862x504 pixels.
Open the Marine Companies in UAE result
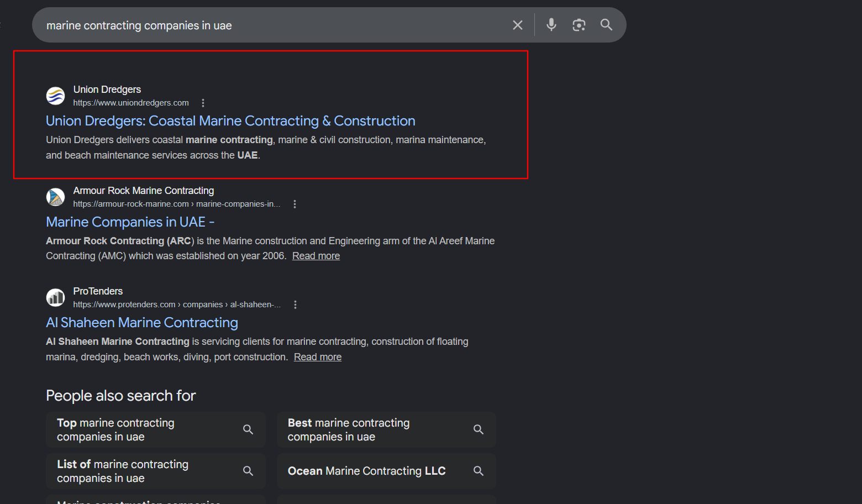point(130,222)
